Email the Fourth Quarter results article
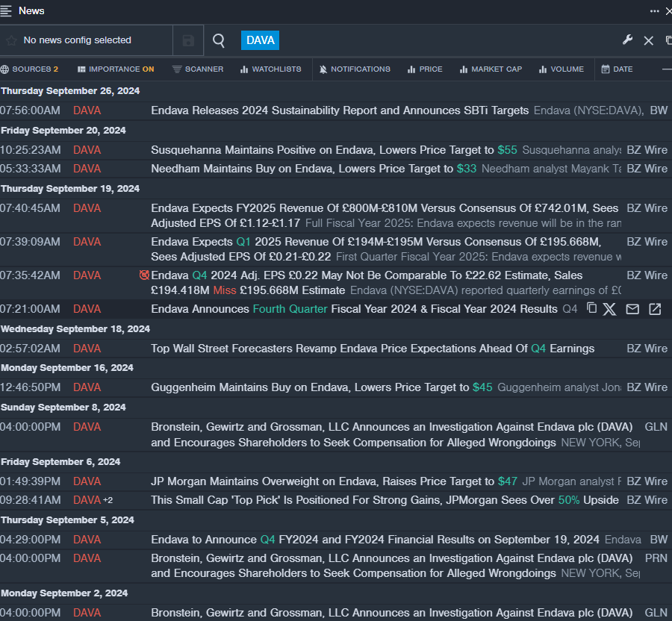Viewport: 672px width, 621px height. click(x=632, y=309)
